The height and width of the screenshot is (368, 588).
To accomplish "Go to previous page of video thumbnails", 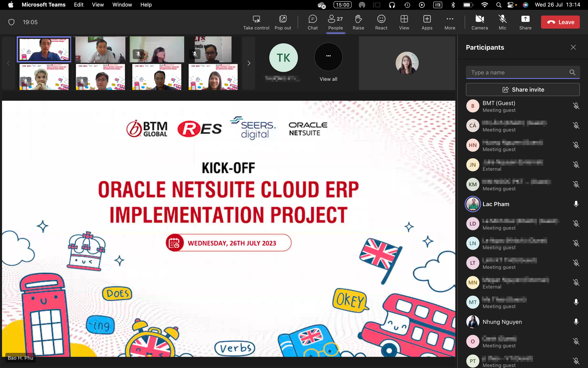I will coord(8,63).
